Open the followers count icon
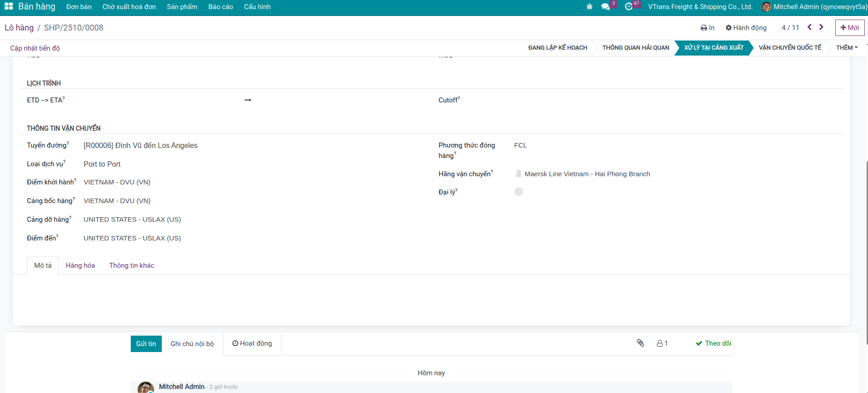 click(662, 343)
